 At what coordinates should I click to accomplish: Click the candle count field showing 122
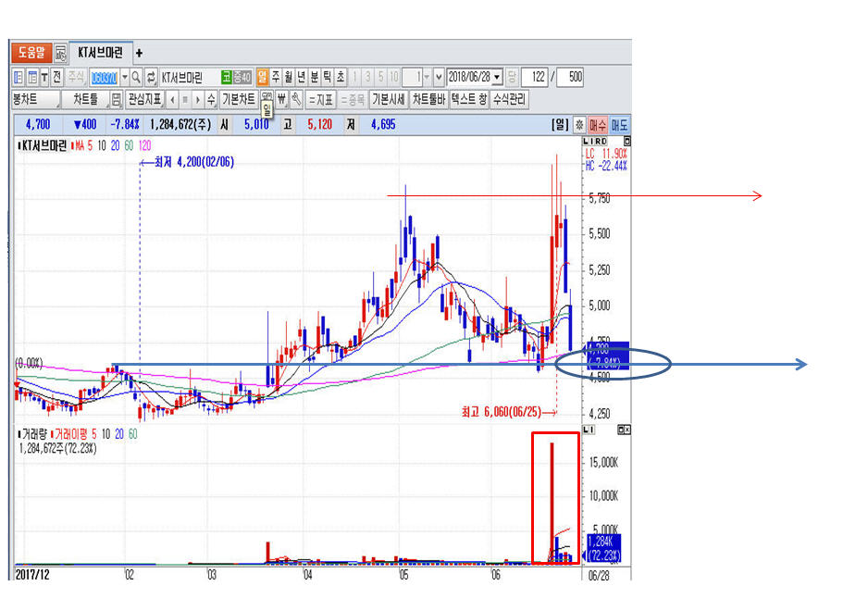533,77
